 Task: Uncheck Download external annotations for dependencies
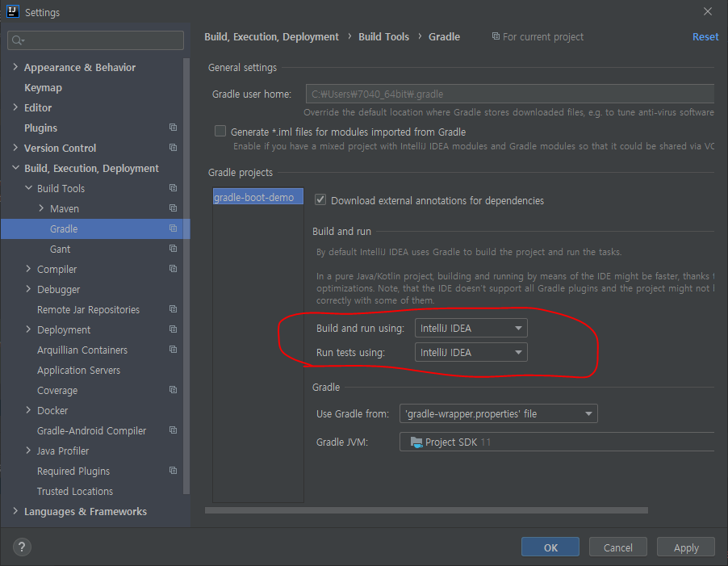[320, 200]
